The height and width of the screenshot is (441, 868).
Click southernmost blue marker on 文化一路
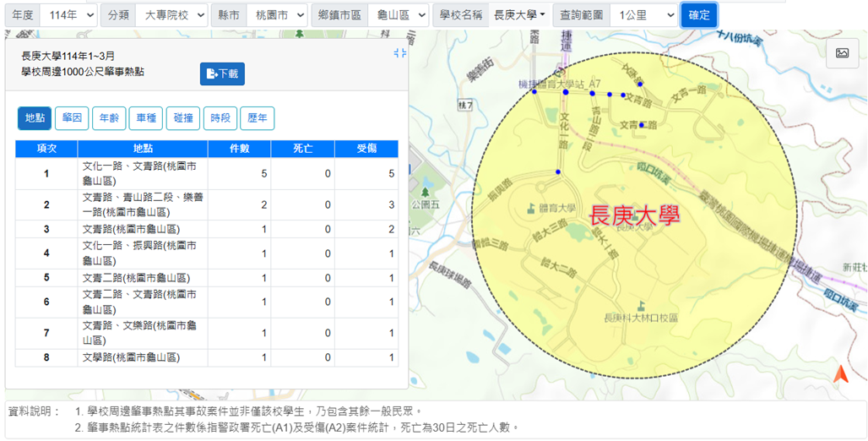557,172
